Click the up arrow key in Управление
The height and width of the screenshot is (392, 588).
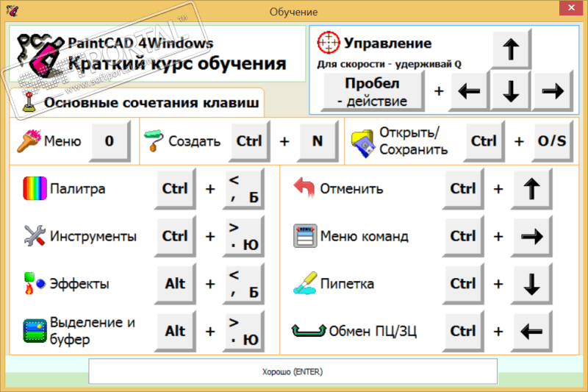pos(511,49)
